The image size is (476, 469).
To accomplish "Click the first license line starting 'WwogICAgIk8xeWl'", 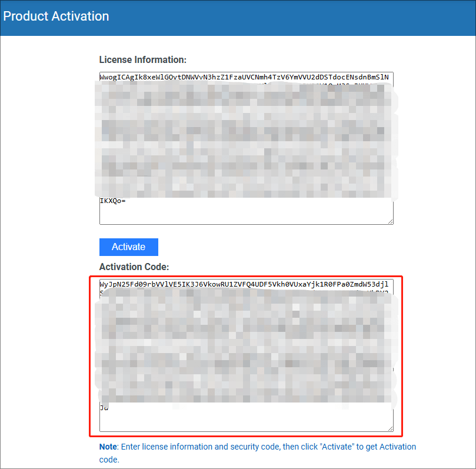I will 244,77.
